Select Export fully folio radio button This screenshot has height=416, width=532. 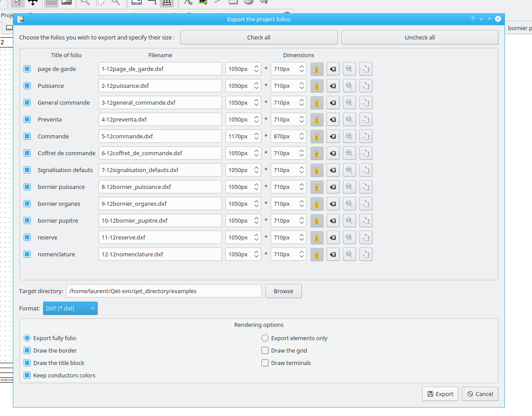tap(27, 338)
